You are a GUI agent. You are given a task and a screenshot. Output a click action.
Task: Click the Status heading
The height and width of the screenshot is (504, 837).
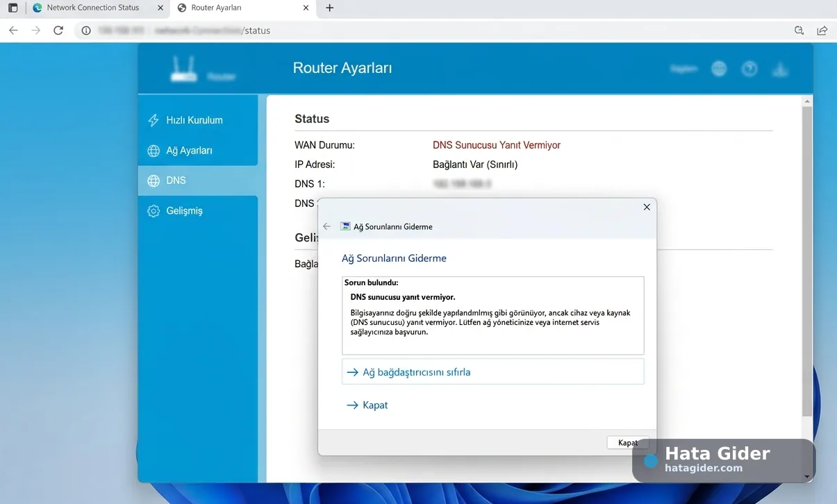pos(312,119)
